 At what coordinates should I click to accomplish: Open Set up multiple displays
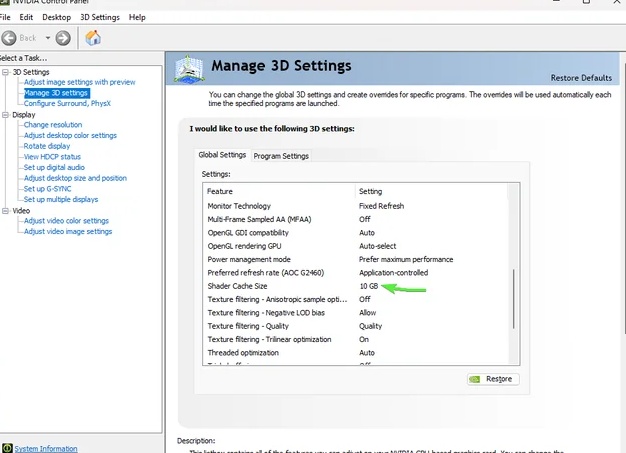click(x=61, y=199)
